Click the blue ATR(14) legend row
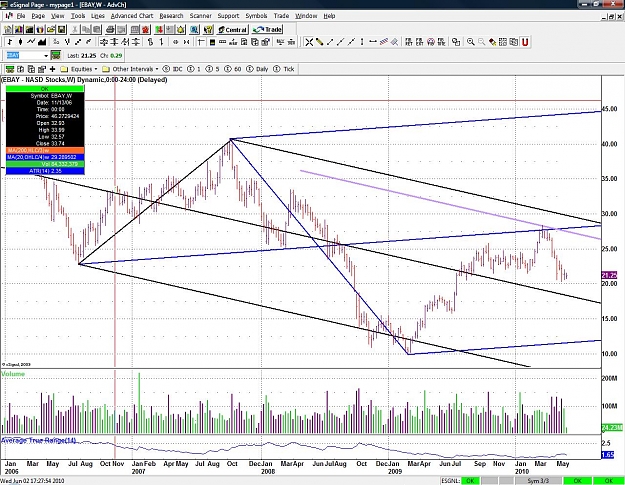The width and height of the screenshot is (625, 485). tap(45, 171)
